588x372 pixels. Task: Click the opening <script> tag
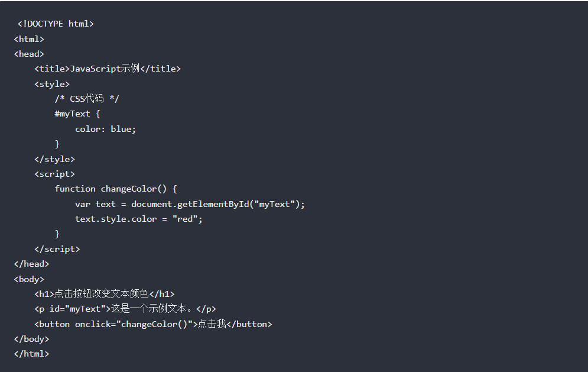(54, 174)
